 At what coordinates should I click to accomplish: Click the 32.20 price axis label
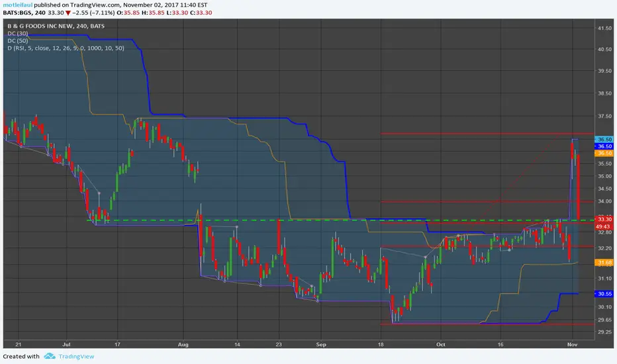tap(605, 248)
